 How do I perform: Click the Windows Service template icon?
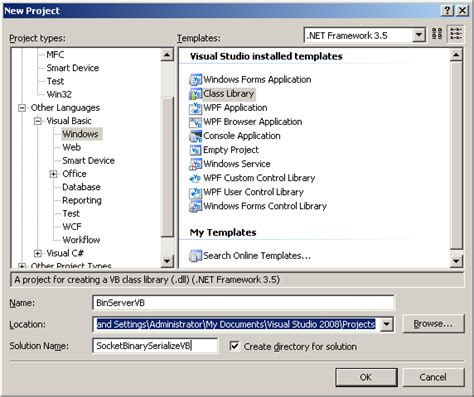pos(195,164)
